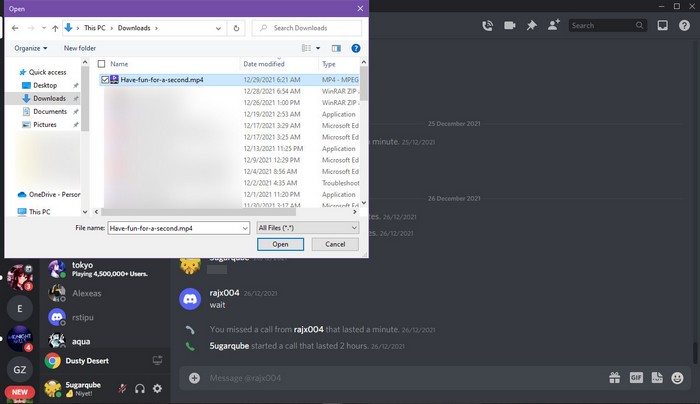
Task: Open the All Files type dropdown
Action: tap(308, 228)
